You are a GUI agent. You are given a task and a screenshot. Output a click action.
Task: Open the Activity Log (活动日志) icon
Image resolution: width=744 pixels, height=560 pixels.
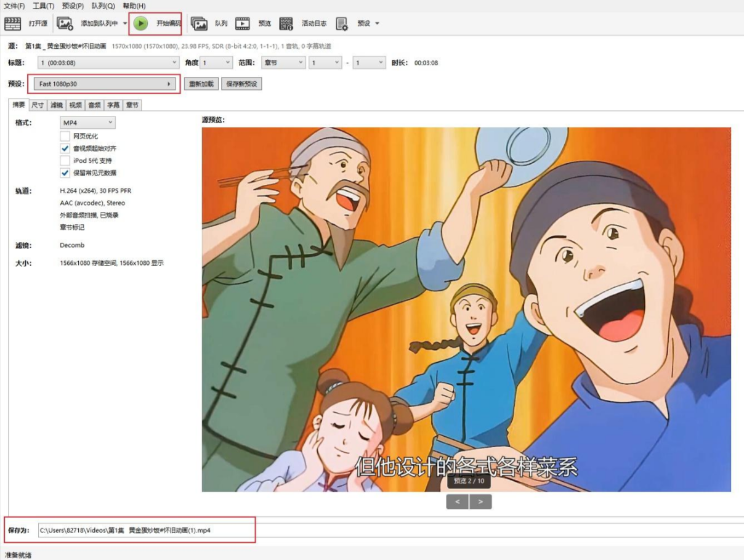286,23
